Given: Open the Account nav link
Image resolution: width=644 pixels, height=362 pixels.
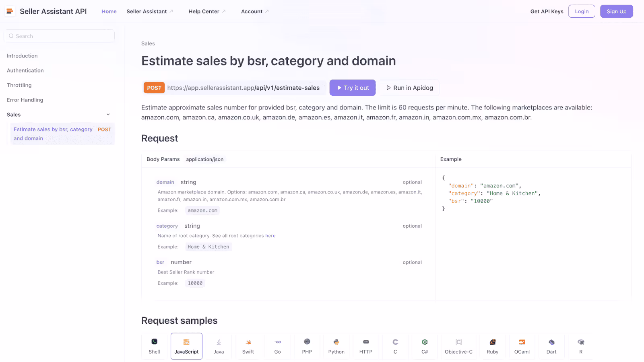Looking at the screenshot, I should pyautogui.click(x=252, y=11).
